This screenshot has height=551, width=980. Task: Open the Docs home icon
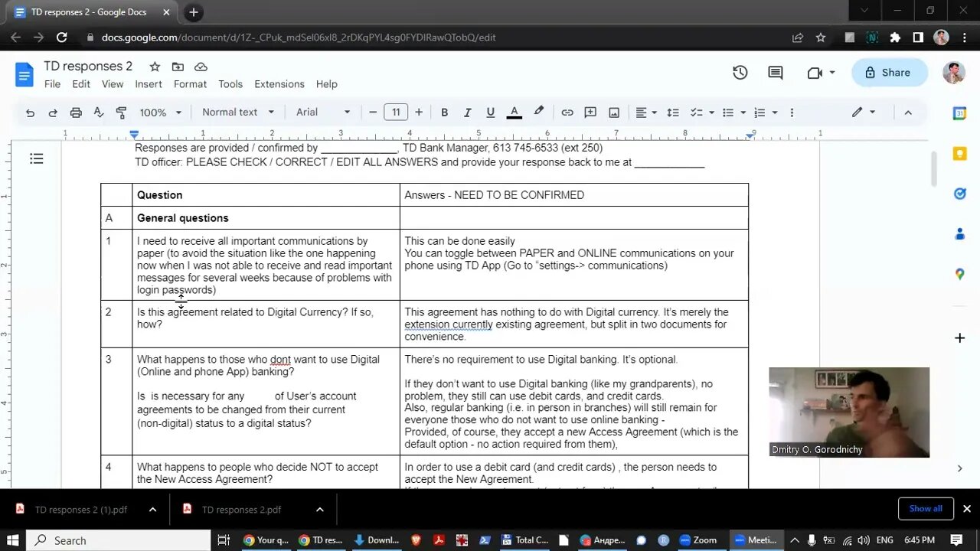click(24, 75)
